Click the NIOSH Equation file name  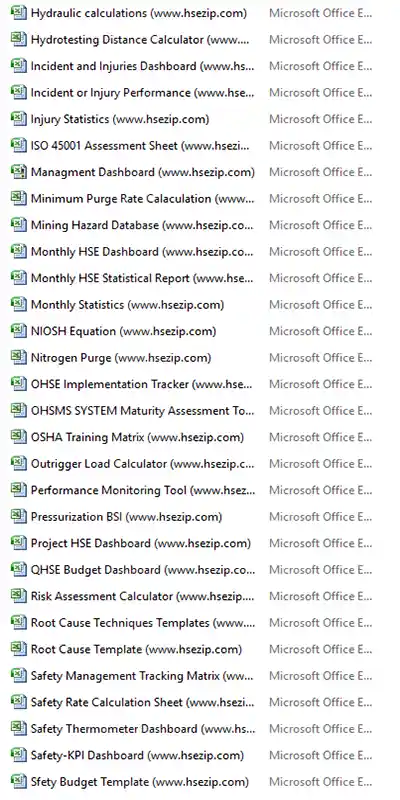pyautogui.click(x=123, y=332)
